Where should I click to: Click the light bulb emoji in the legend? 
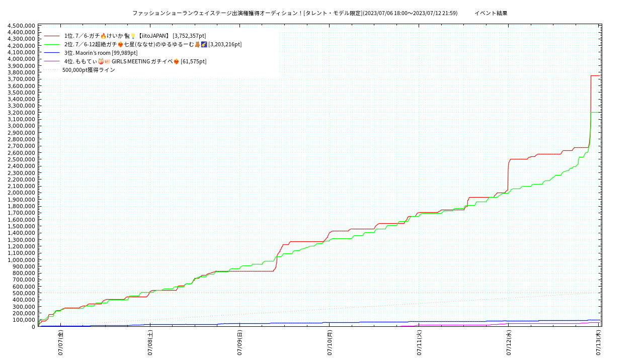coord(133,36)
